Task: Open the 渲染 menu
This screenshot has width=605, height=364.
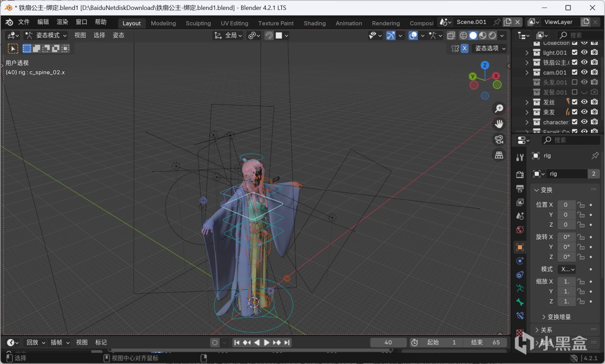Action: [62, 22]
